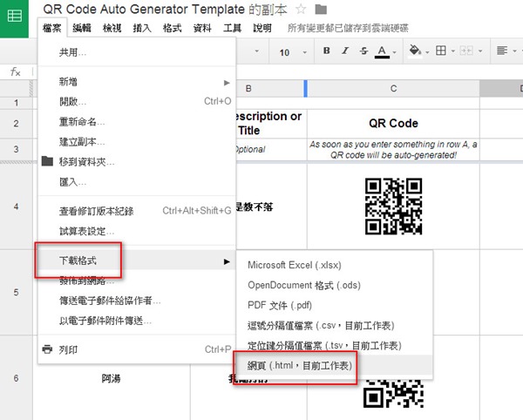Select 建立副本 menu entry
The height and width of the screenshot is (420, 523).
point(137,142)
